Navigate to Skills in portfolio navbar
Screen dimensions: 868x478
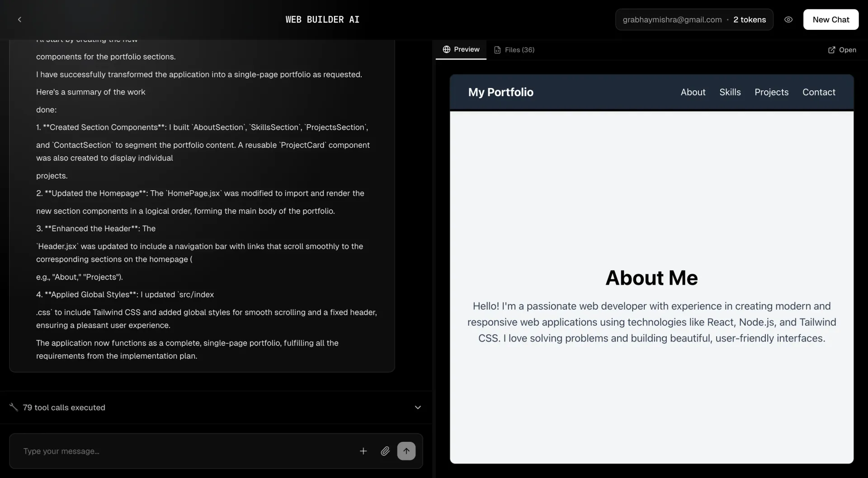pos(730,92)
